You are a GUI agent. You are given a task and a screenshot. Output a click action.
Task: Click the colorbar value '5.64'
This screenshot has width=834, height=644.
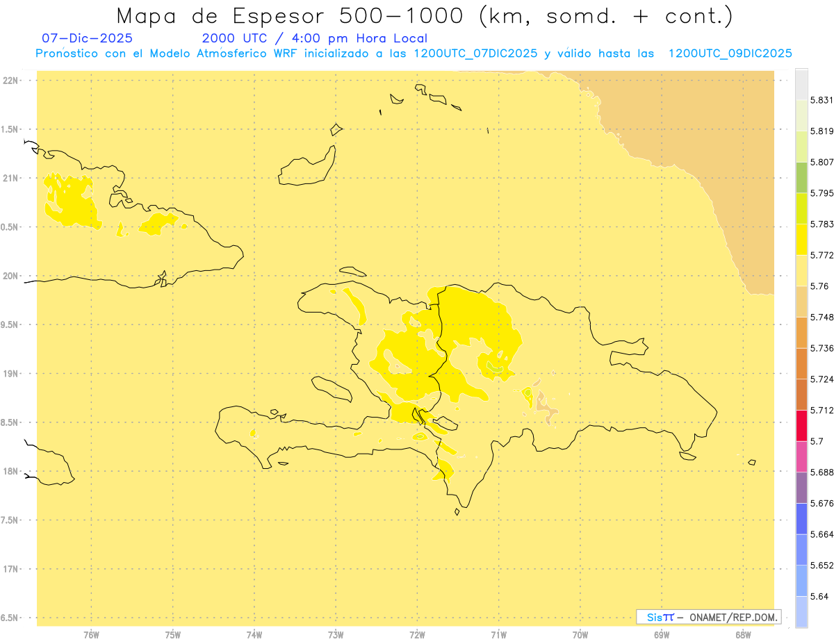coord(819,597)
